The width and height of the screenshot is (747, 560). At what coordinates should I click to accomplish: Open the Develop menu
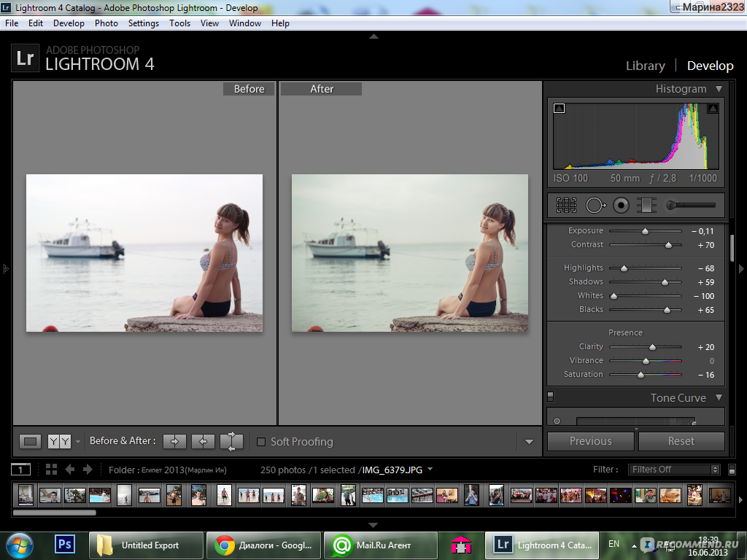pyautogui.click(x=69, y=23)
